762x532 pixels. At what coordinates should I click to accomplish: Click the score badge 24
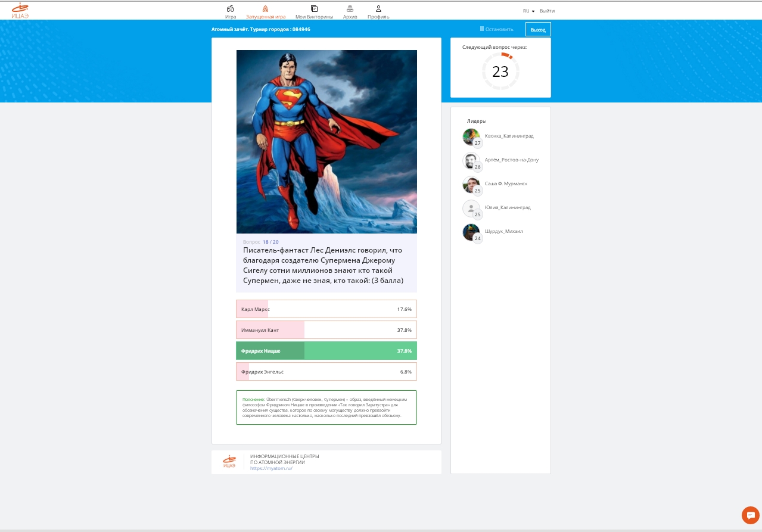click(477, 238)
